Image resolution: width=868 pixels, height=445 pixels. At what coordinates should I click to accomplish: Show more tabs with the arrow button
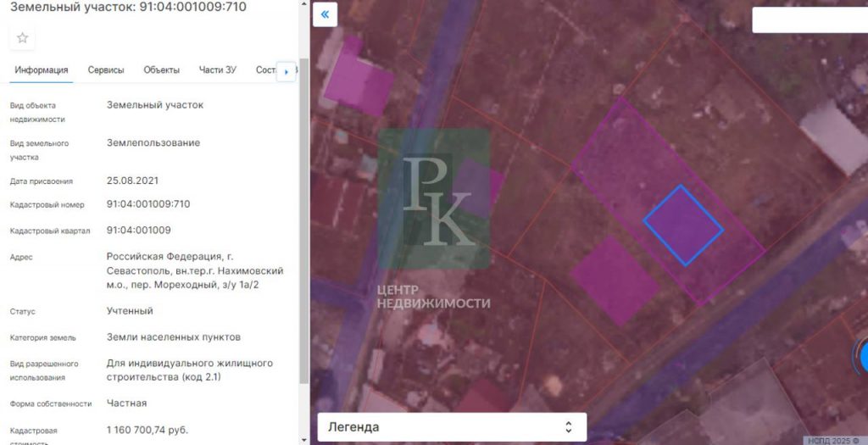pos(287,72)
